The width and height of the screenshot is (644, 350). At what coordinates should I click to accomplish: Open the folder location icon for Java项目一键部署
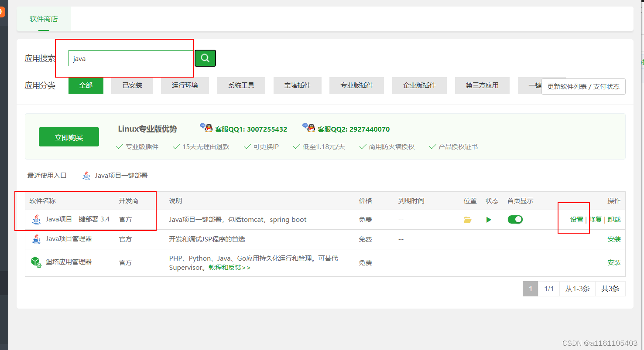coord(468,220)
